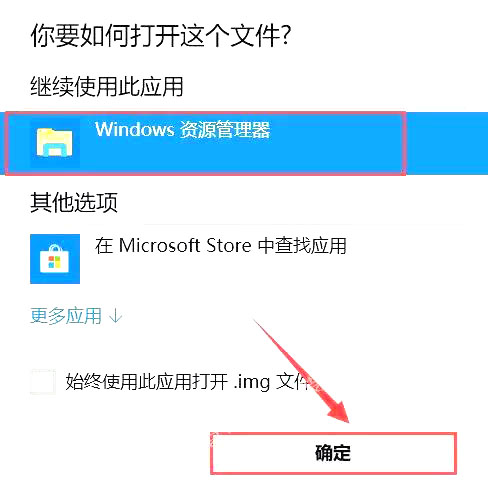Select 在 Microsoft Store 中查找应用 option
Viewport: 488px width, 499px height.
pyautogui.click(x=221, y=246)
